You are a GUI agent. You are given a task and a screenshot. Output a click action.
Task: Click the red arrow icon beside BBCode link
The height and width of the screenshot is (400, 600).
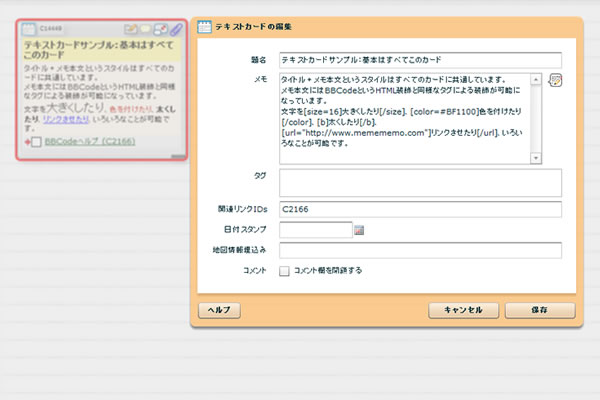26,142
